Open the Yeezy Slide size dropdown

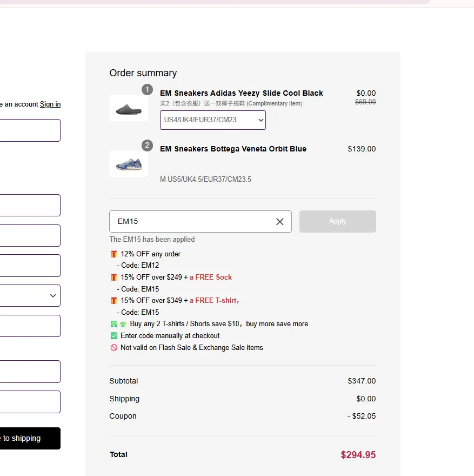coord(213,120)
